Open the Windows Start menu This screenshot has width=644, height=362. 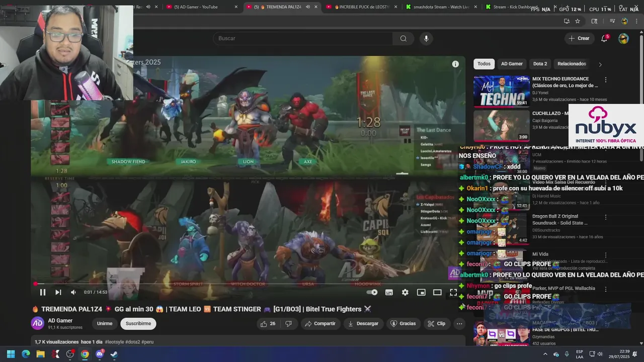[11, 354]
